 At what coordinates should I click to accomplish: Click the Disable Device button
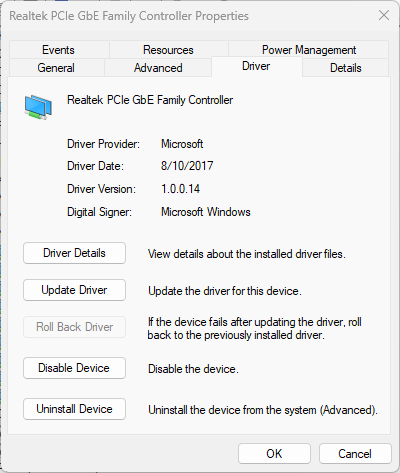pyautogui.click(x=74, y=368)
